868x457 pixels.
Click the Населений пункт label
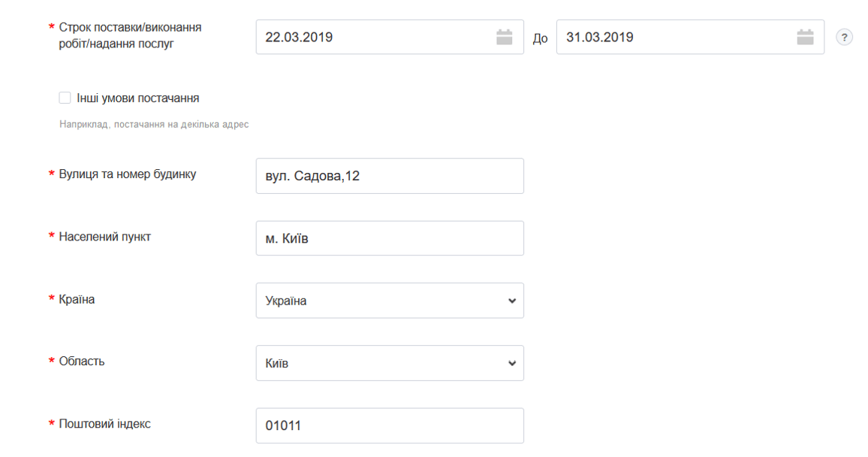pos(105,237)
